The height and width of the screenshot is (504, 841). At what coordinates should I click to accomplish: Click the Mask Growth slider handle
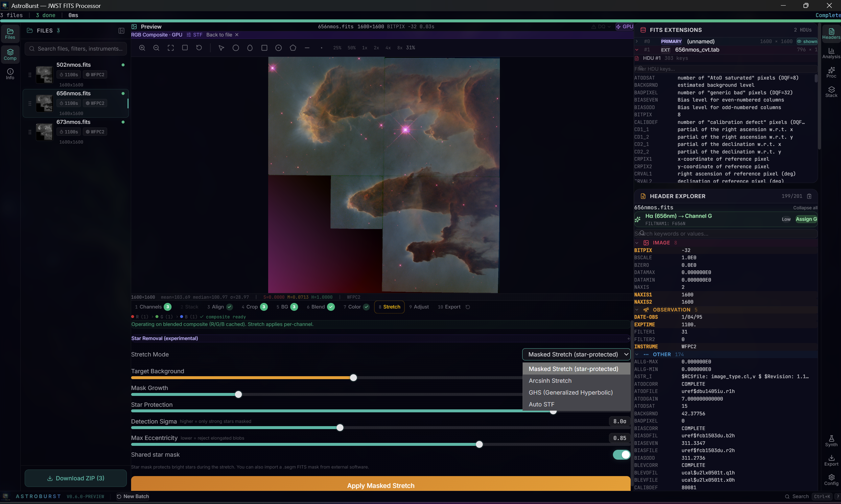239,395
